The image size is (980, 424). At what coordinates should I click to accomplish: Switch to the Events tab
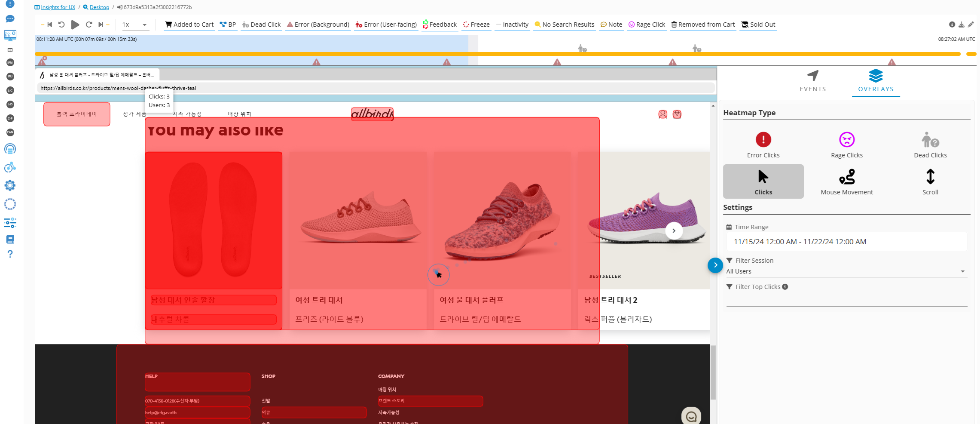coord(812,81)
